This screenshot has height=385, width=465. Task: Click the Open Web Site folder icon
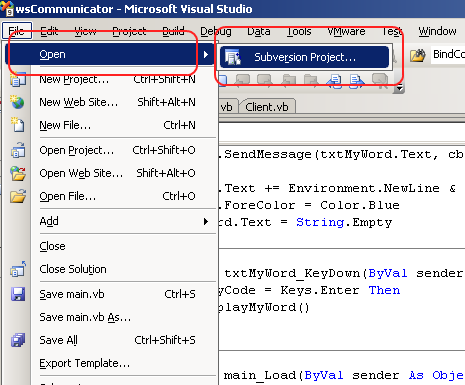click(x=17, y=173)
